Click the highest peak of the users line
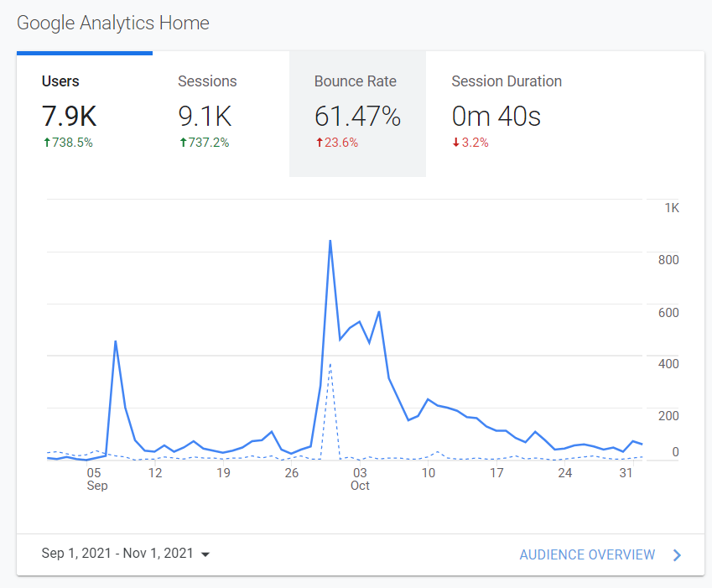 330,241
